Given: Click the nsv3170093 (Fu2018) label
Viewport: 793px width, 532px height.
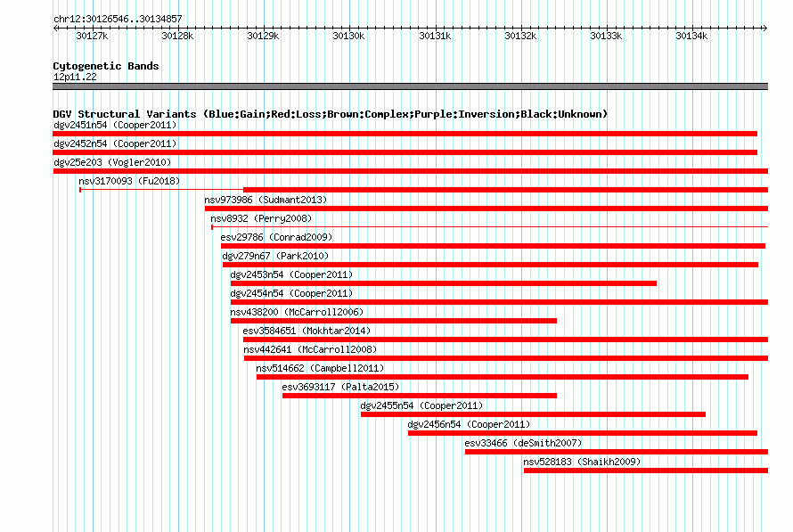Looking at the screenshot, I should click(129, 181).
